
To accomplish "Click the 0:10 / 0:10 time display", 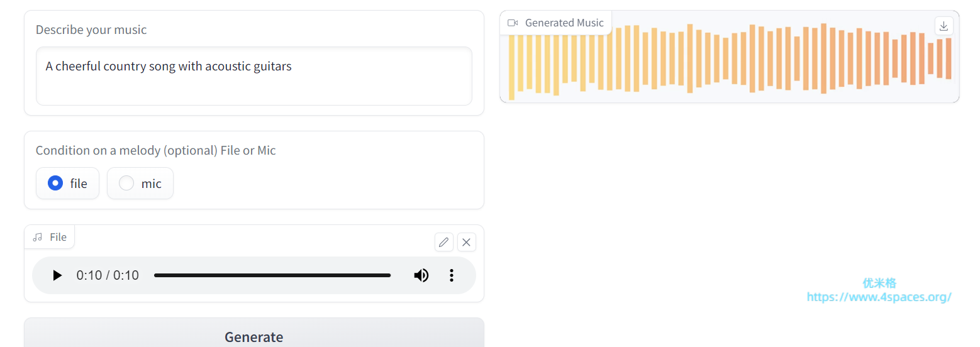I will click(108, 275).
